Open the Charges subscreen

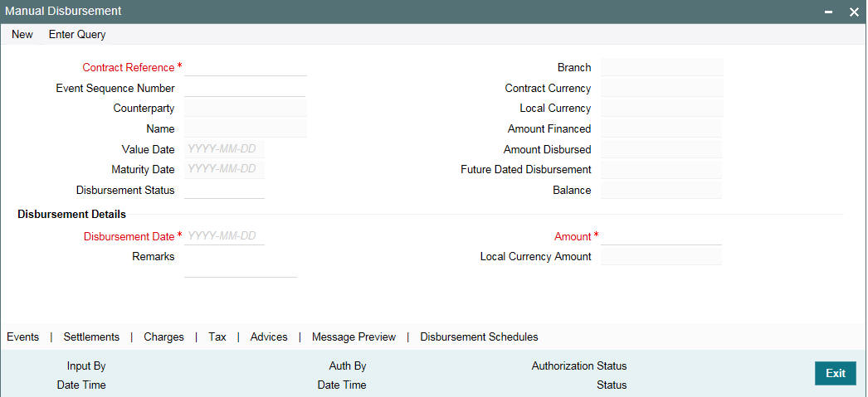pyautogui.click(x=163, y=336)
